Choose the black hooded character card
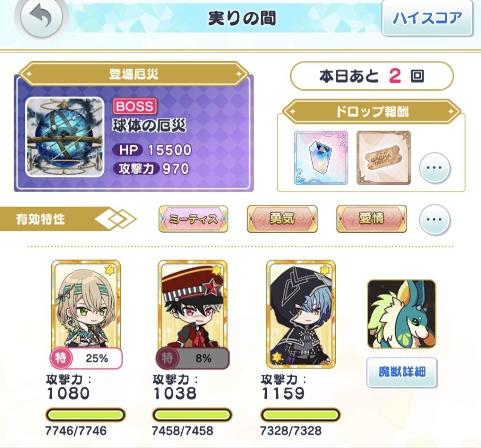This screenshot has width=481, height=448. click(x=301, y=314)
